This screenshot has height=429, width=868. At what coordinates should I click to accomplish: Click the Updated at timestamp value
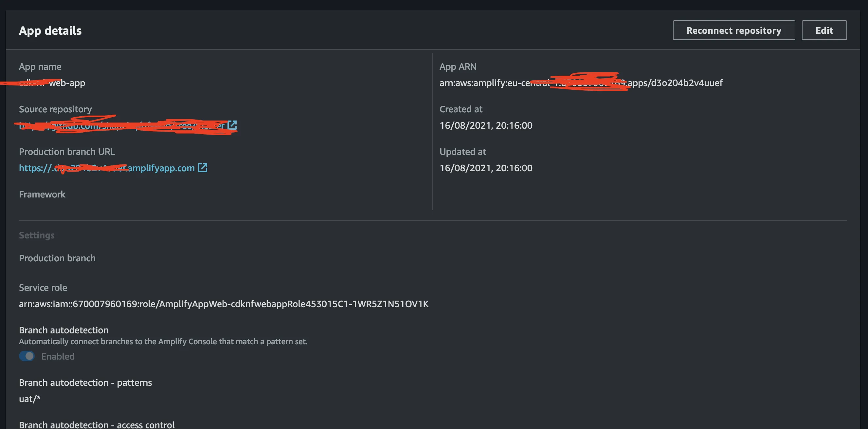pyautogui.click(x=486, y=168)
